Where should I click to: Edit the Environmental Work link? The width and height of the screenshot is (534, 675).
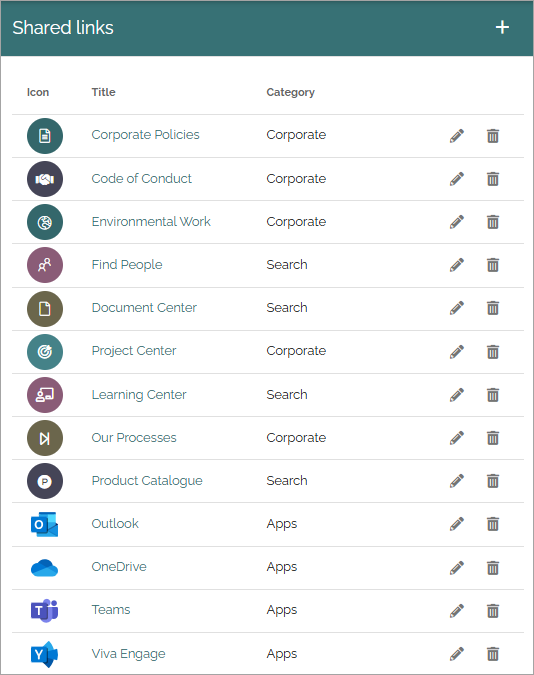pyautogui.click(x=457, y=222)
